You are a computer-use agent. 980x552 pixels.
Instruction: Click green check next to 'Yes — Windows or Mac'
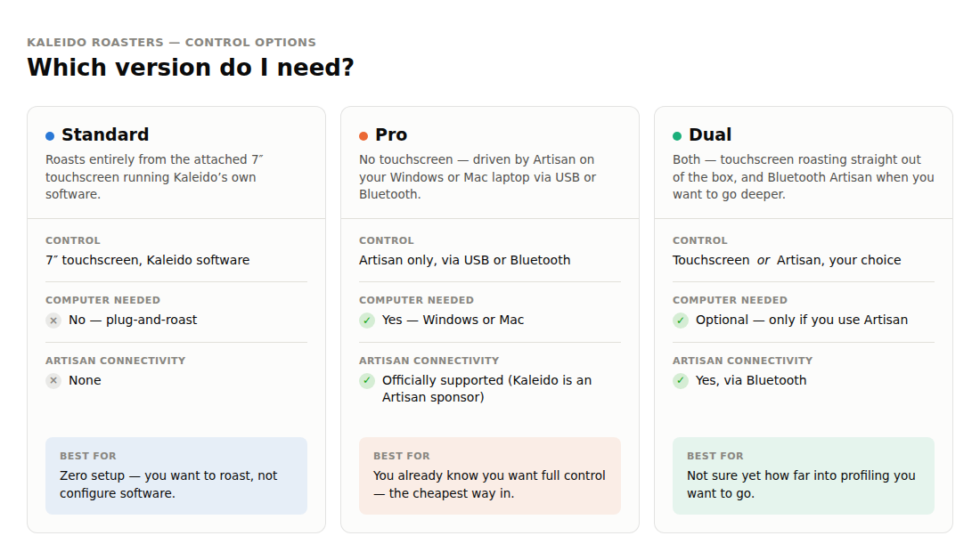click(367, 321)
